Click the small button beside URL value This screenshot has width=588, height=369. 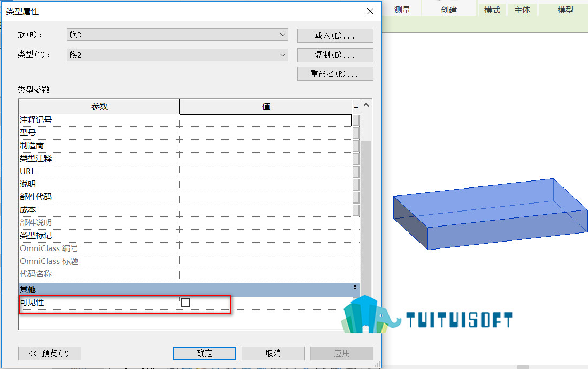coord(356,171)
